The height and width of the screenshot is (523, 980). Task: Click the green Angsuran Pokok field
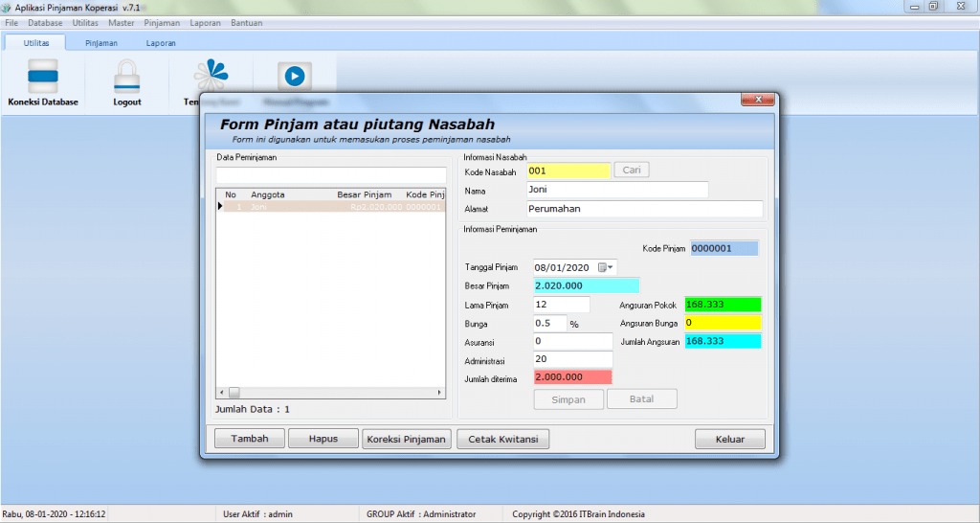click(724, 305)
